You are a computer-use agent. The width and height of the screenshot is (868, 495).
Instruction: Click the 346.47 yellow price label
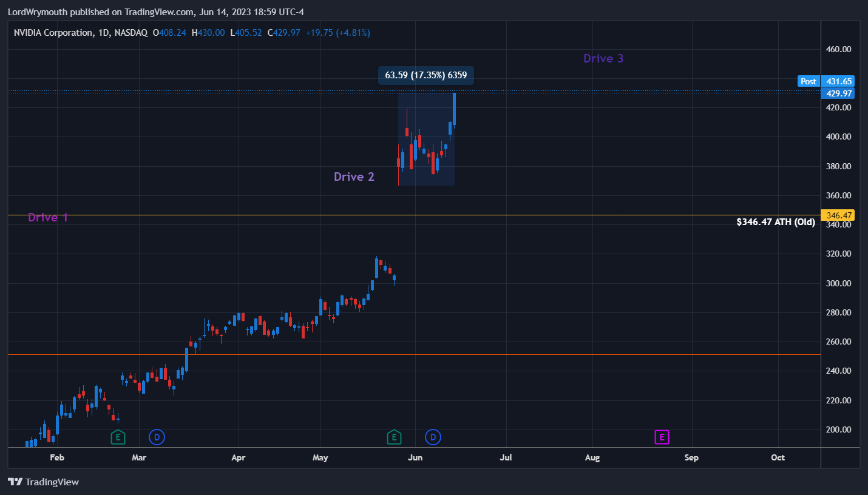pos(837,215)
